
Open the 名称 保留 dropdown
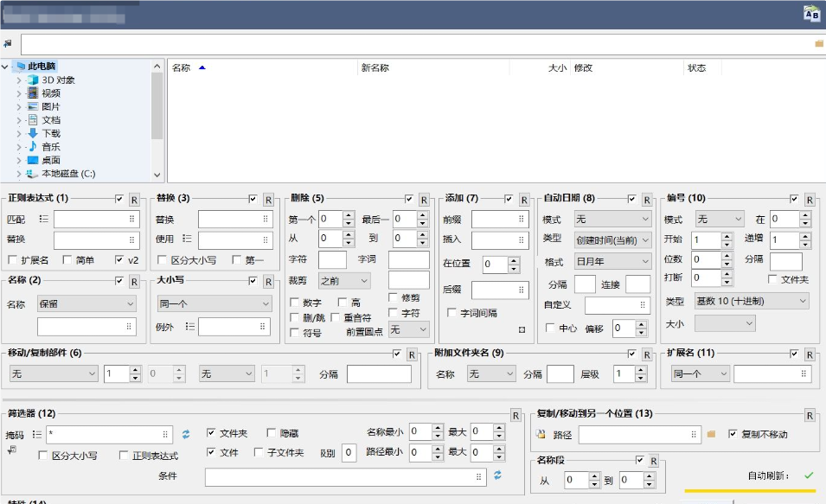[x=86, y=304]
